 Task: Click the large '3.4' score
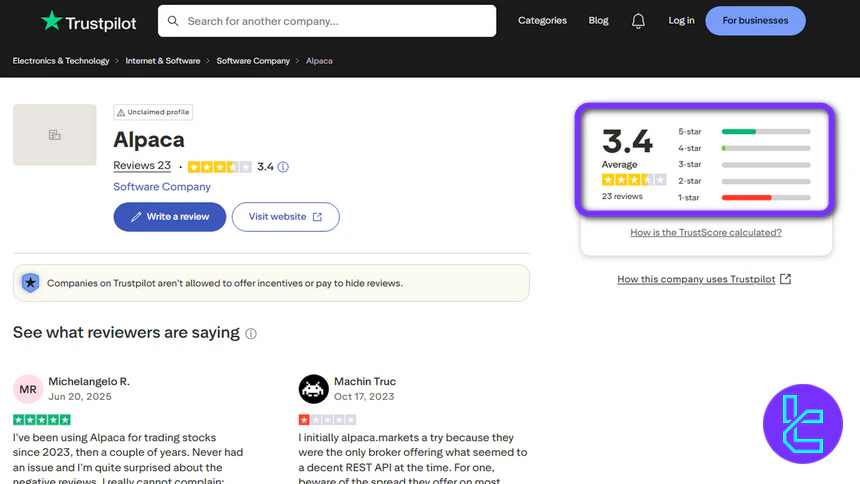coord(627,141)
